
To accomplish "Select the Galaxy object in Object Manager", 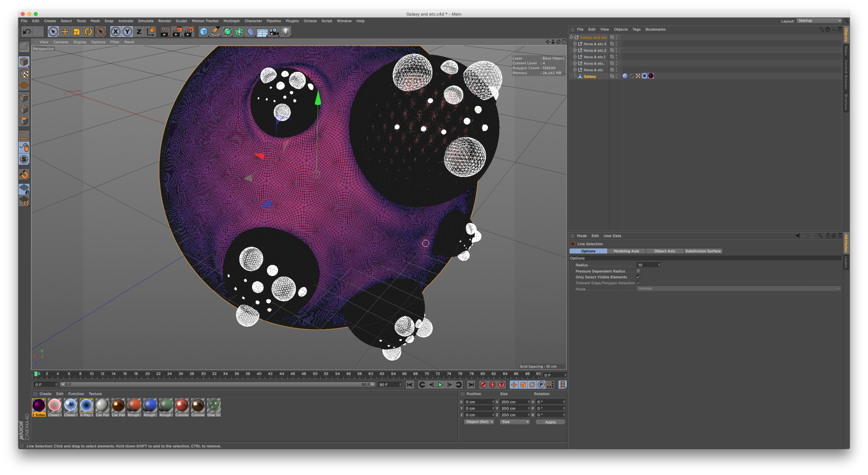I will click(590, 76).
